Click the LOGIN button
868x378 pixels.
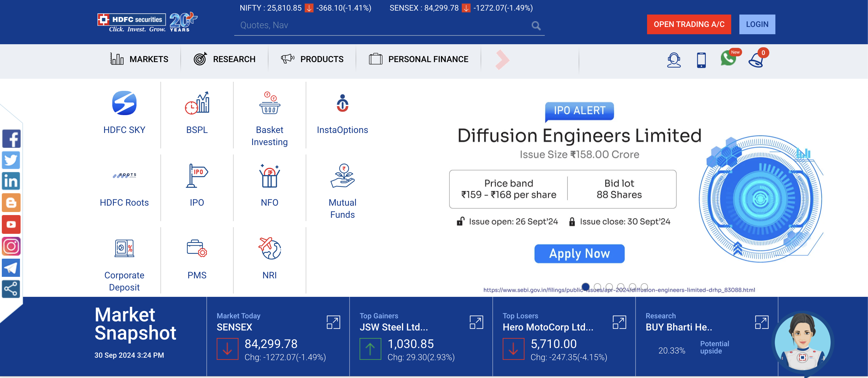[757, 24]
